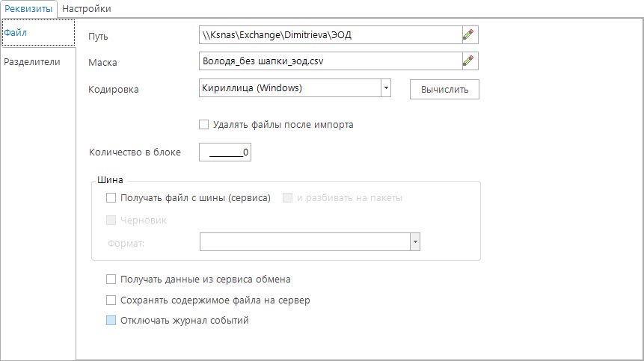Open the Разделители side section

(32, 62)
